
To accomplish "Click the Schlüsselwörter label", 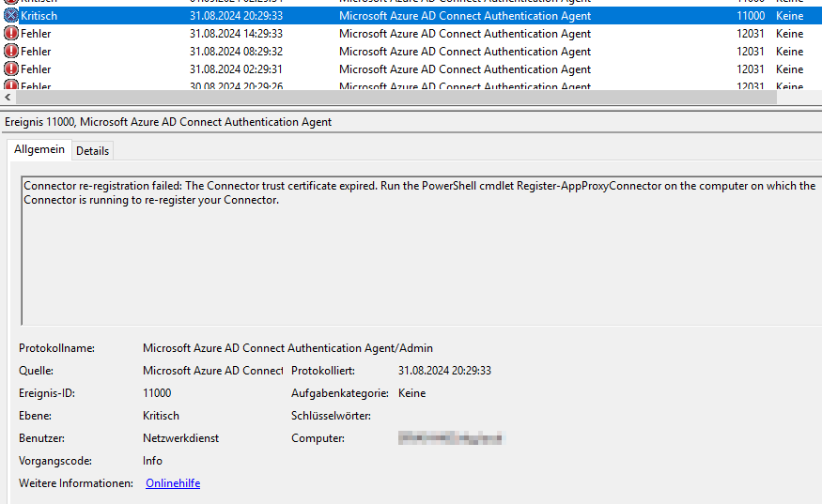I will [x=331, y=416].
